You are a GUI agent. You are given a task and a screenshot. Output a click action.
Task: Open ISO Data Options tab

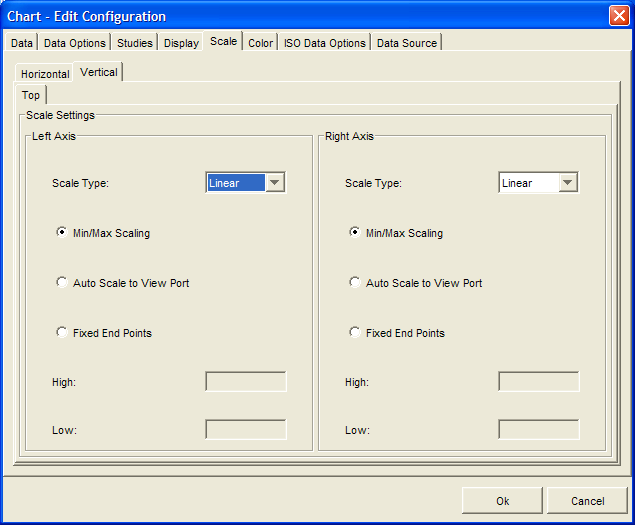pos(324,43)
